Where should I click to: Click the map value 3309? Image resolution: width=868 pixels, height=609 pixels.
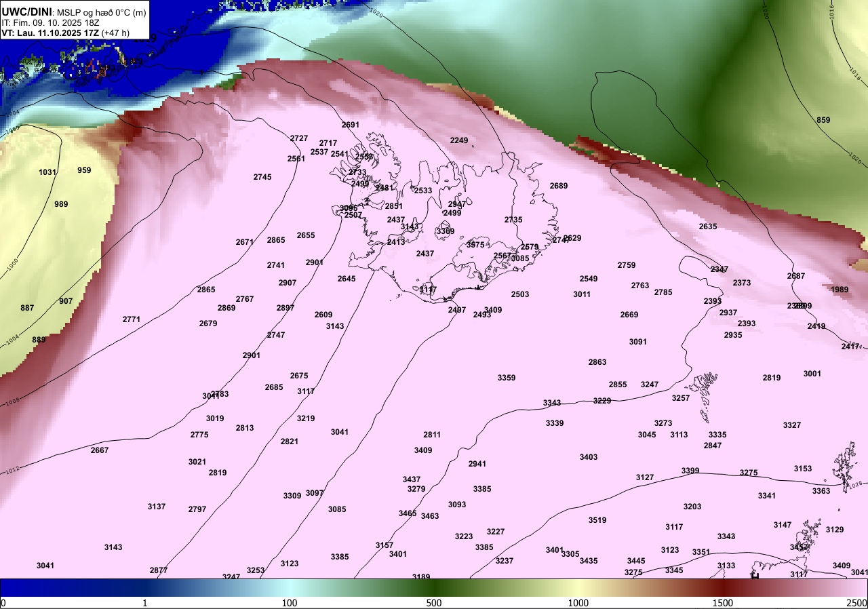pyautogui.click(x=292, y=496)
